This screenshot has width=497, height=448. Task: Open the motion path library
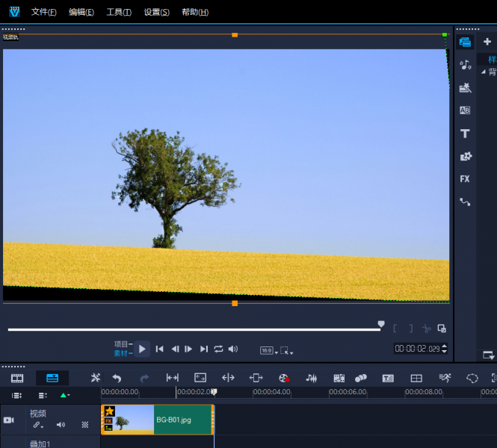point(465,202)
